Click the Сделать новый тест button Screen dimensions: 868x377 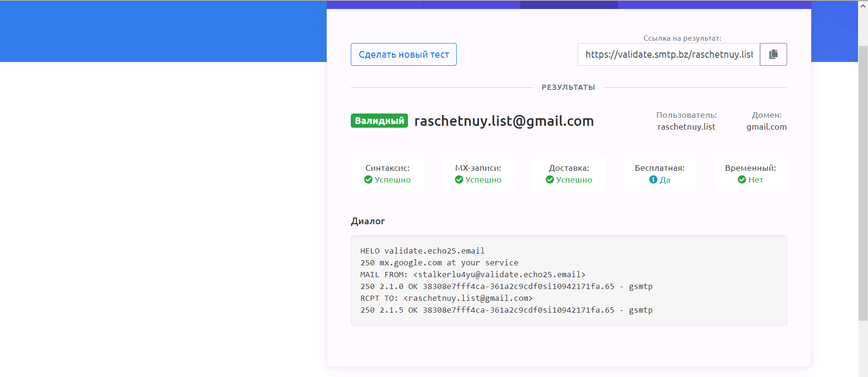[x=404, y=54]
